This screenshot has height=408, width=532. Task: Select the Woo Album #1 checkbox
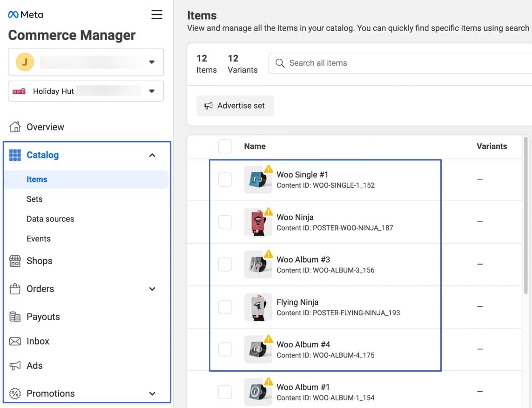[225, 392]
